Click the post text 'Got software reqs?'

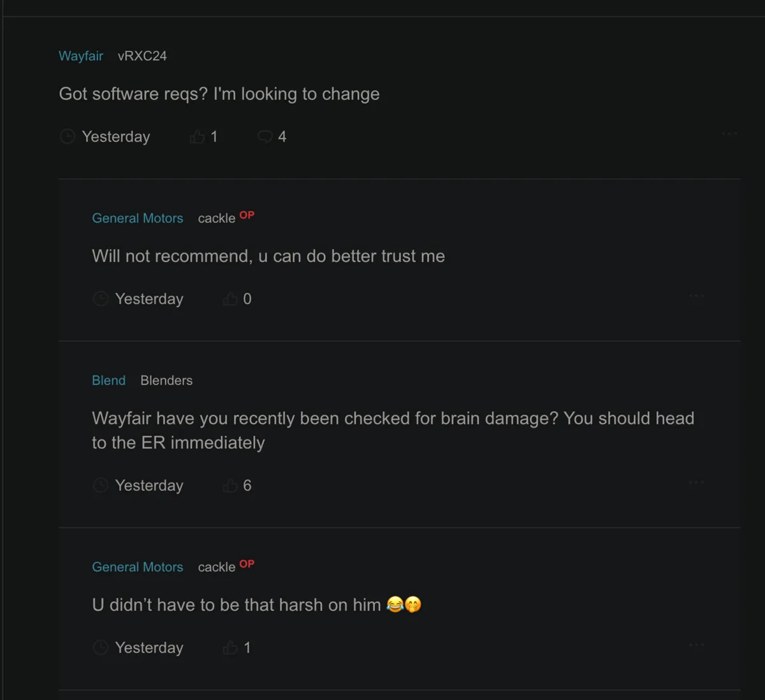219,94
